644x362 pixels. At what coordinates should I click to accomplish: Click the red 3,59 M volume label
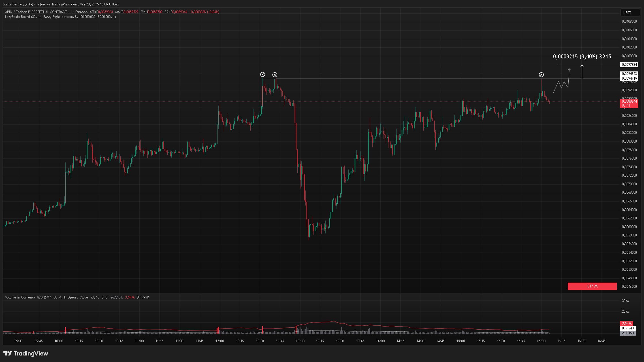coord(626,323)
